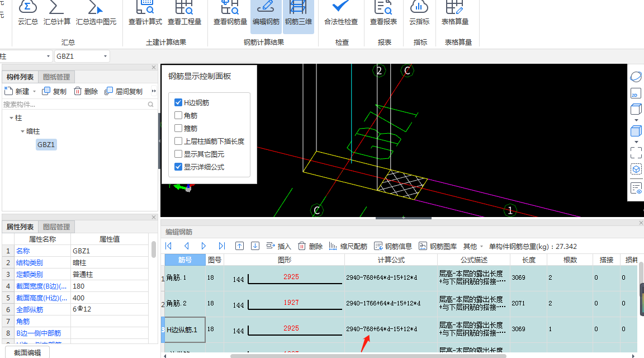Open the 其他 dropdown in rebar editor
The width and height of the screenshot is (644, 358).
coord(473,246)
